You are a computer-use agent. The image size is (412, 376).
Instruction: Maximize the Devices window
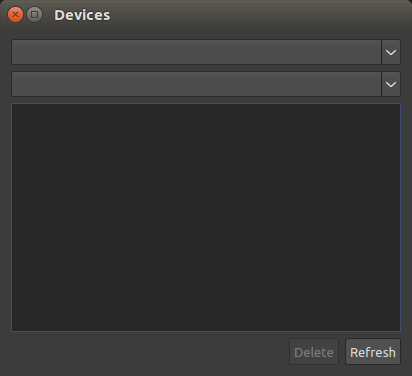[x=34, y=15]
